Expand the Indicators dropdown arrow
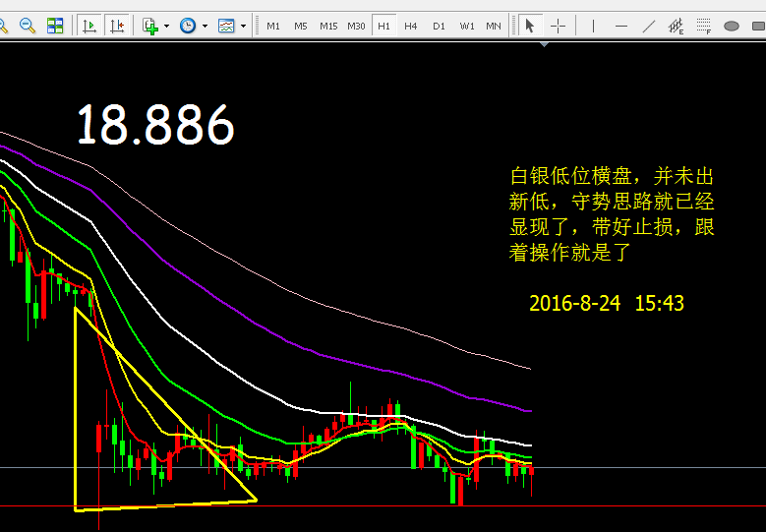 tap(166, 26)
